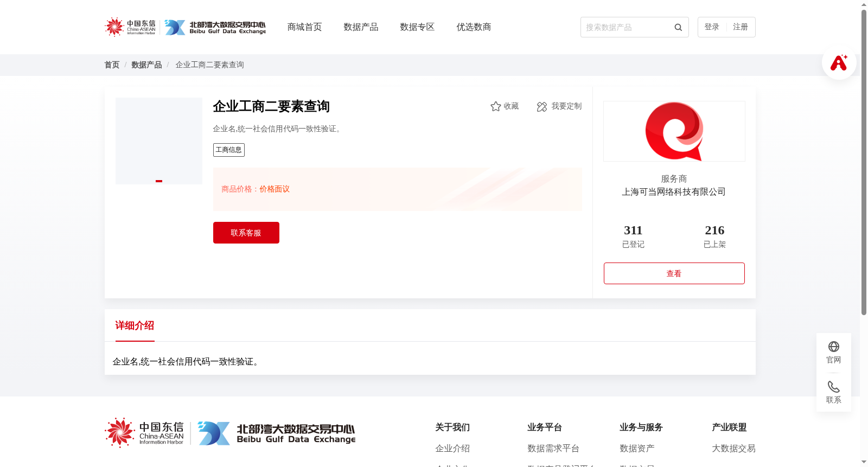868x467 pixels.
Task: Click the vertical page scrollbar thumb
Action: 864,162
